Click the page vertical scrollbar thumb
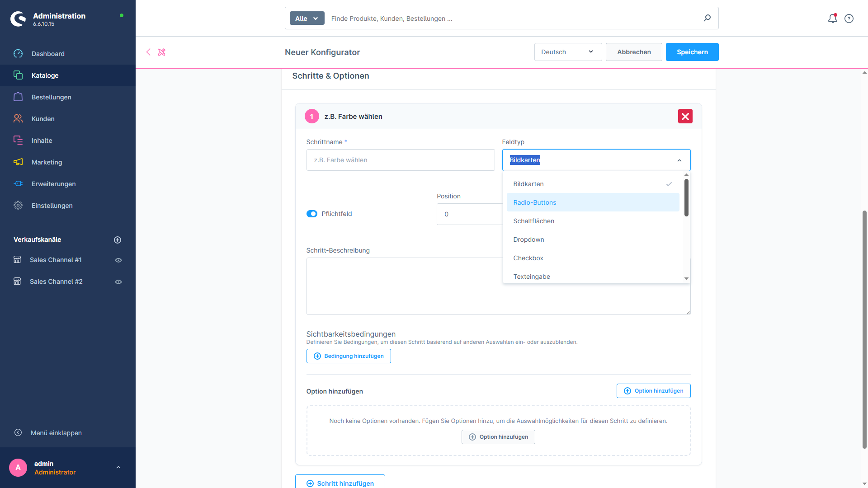 (x=864, y=329)
